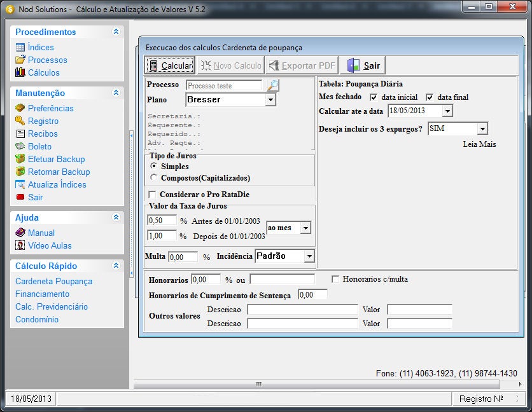Open the Processos folder icon
The height and width of the screenshot is (412, 532).
20,60
